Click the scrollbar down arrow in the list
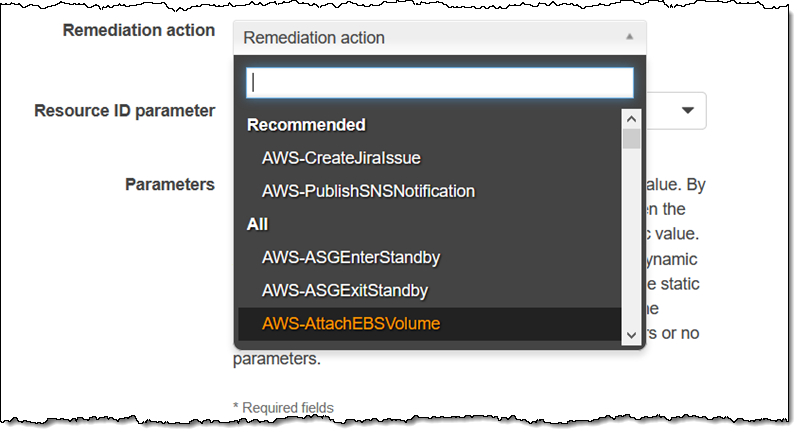Viewport: 800px width, 434px height. [x=631, y=334]
